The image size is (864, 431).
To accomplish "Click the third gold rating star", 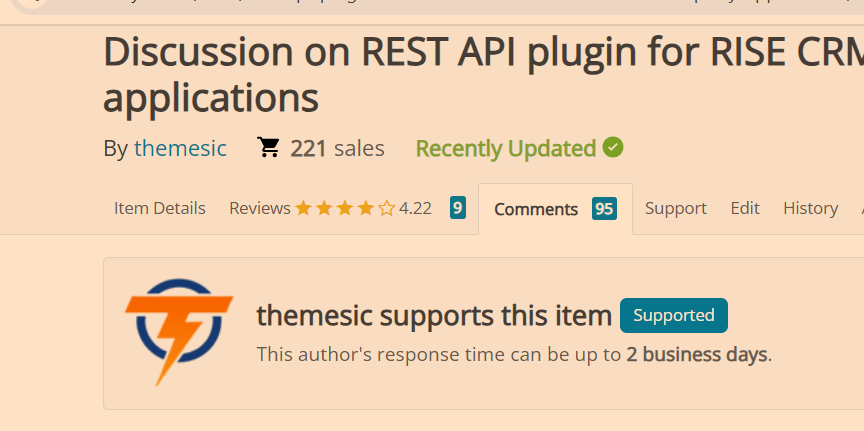I will tap(344, 208).
